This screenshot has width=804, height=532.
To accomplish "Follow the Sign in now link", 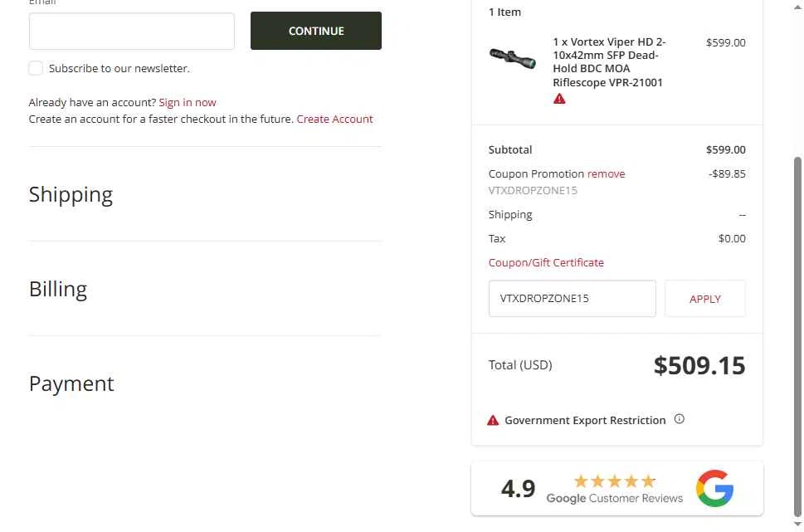I will [188, 102].
